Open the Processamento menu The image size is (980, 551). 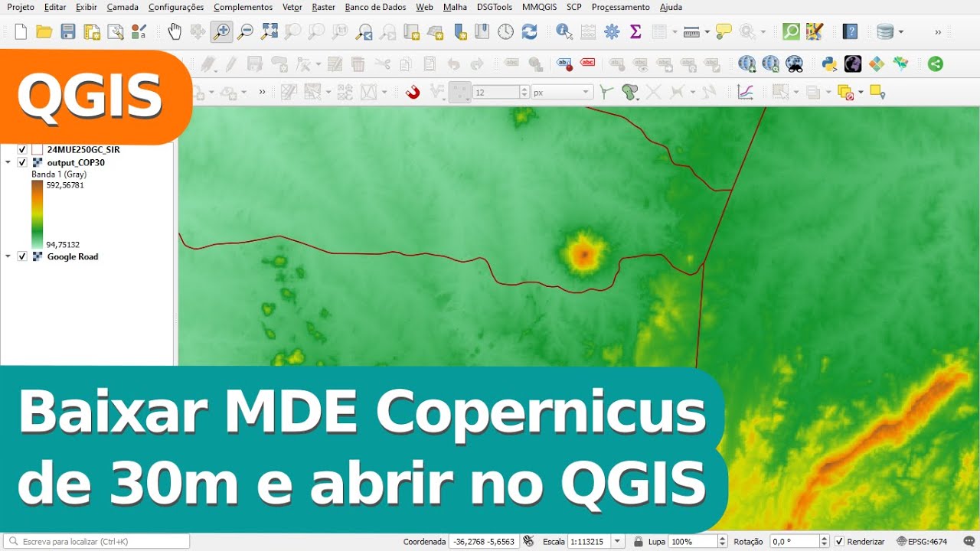tap(621, 7)
